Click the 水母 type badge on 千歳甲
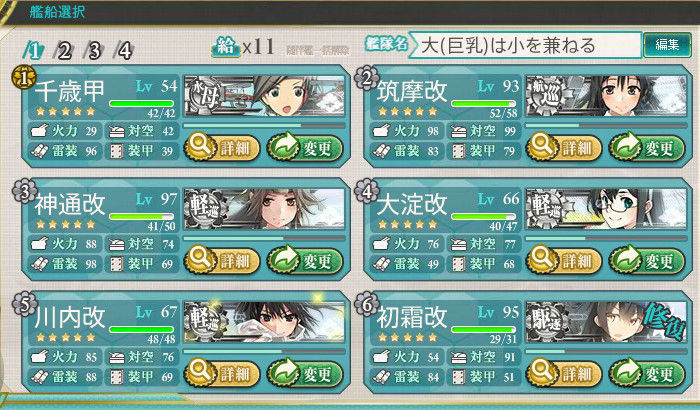 (x=202, y=96)
